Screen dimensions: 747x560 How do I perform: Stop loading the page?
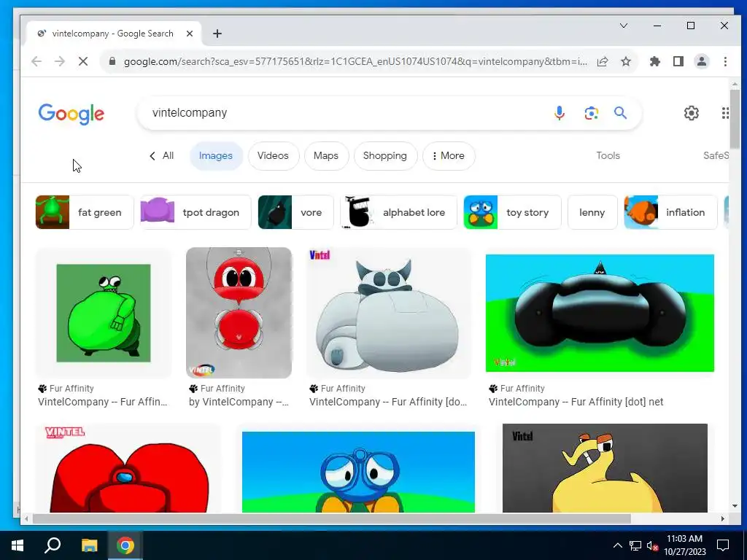tap(83, 61)
